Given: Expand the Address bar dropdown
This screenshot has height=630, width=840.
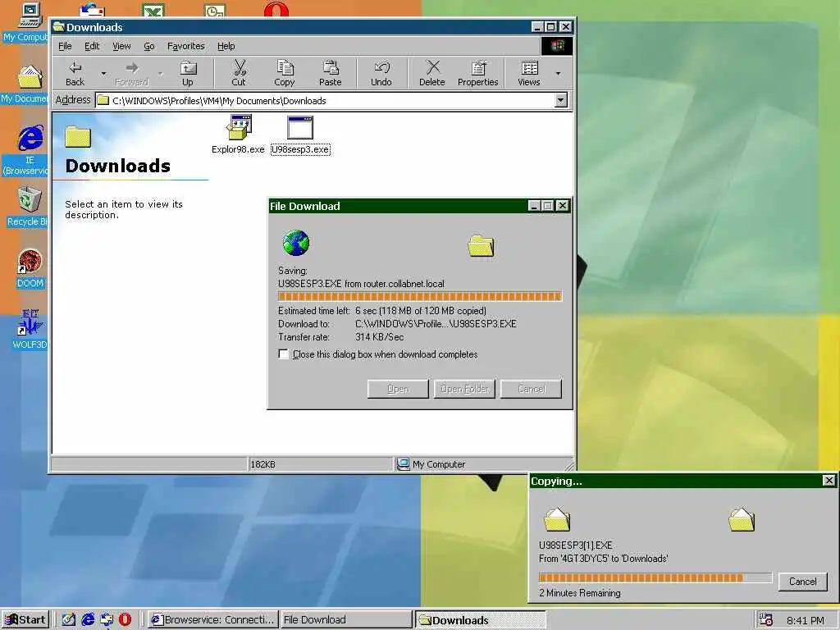Looking at the screenshot, I should [560, 100].
